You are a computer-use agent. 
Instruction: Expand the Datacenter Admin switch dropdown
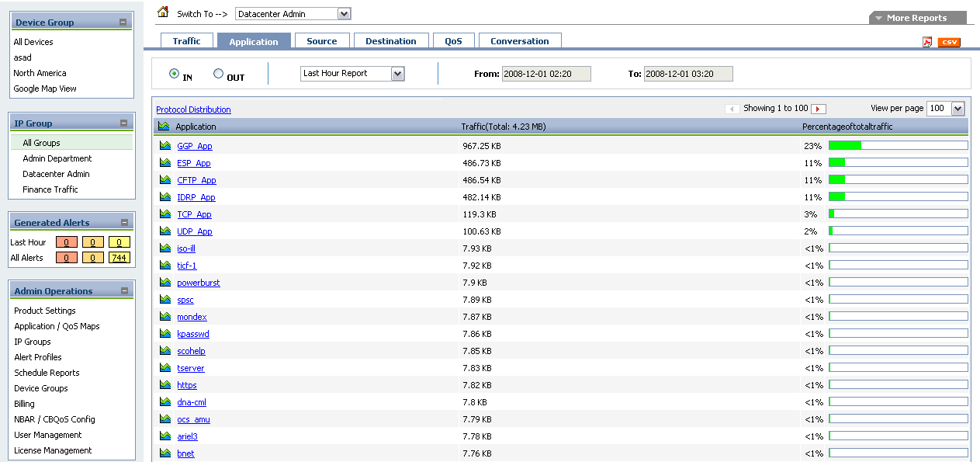click(x=345, y=14)
